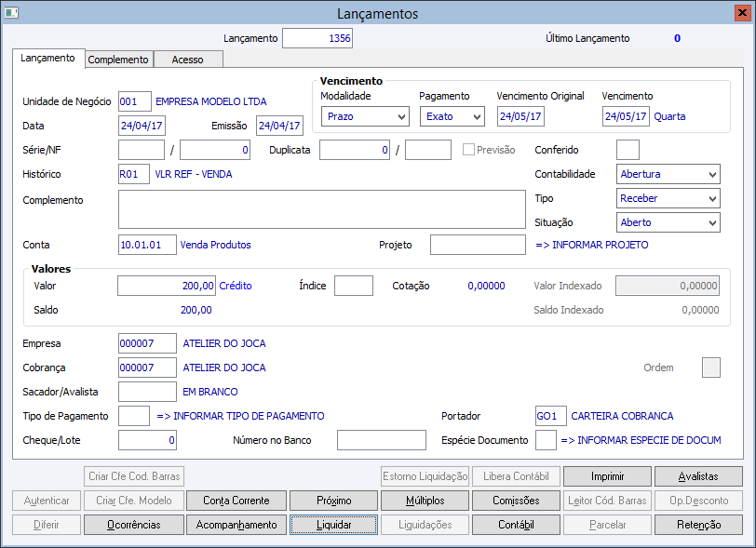The height and width of the screenshot is (548, 756).
Task: Switch to the Acesso tab
Action: pos(187,60)
